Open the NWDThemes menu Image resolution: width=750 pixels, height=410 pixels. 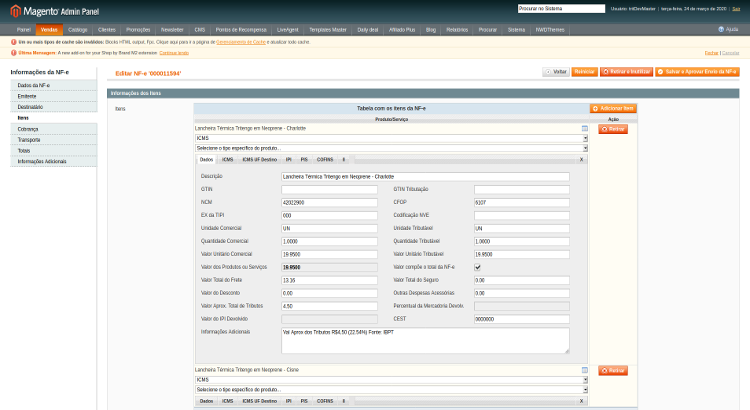550,30
